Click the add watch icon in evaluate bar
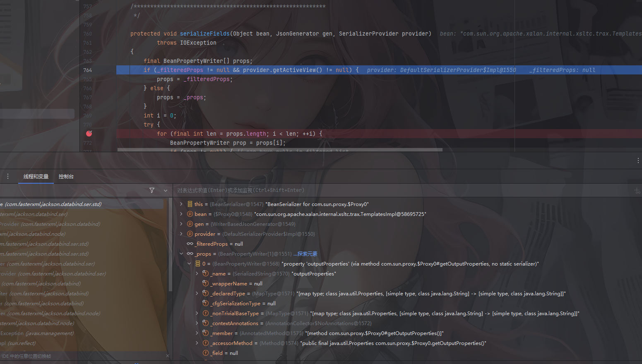The width and height of the screenshot is (642, 364). tap(637, 190)
